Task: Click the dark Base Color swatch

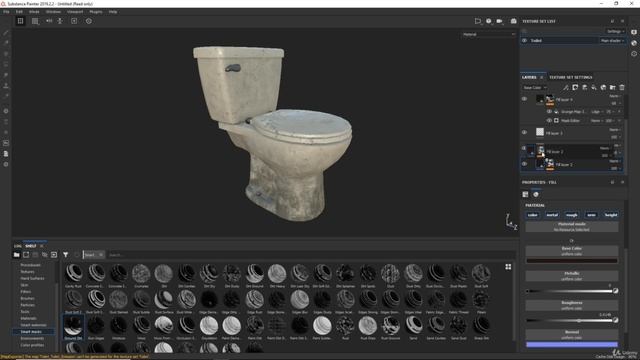Action: pyautogui.click(x=571, y=261)
